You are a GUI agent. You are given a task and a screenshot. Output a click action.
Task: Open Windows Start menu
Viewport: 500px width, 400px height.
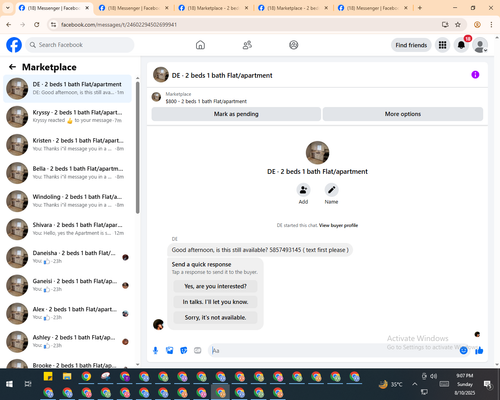pos(9,384)
